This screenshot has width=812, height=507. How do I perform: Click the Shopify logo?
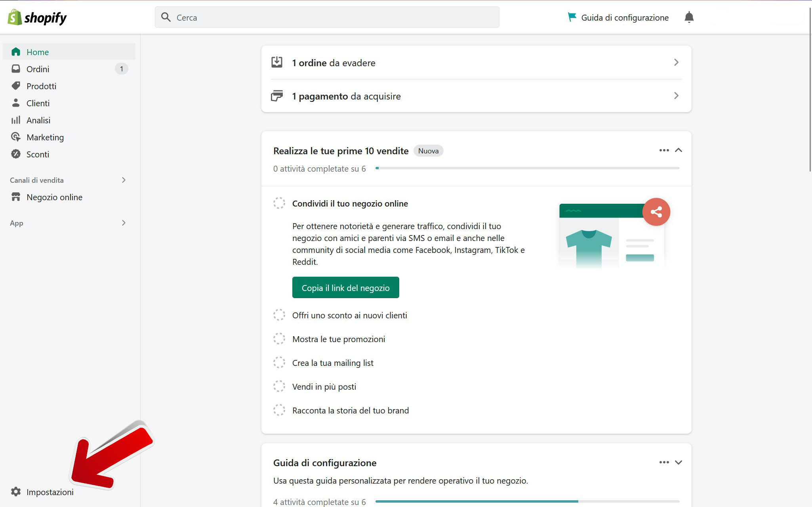tap(37, 17)
